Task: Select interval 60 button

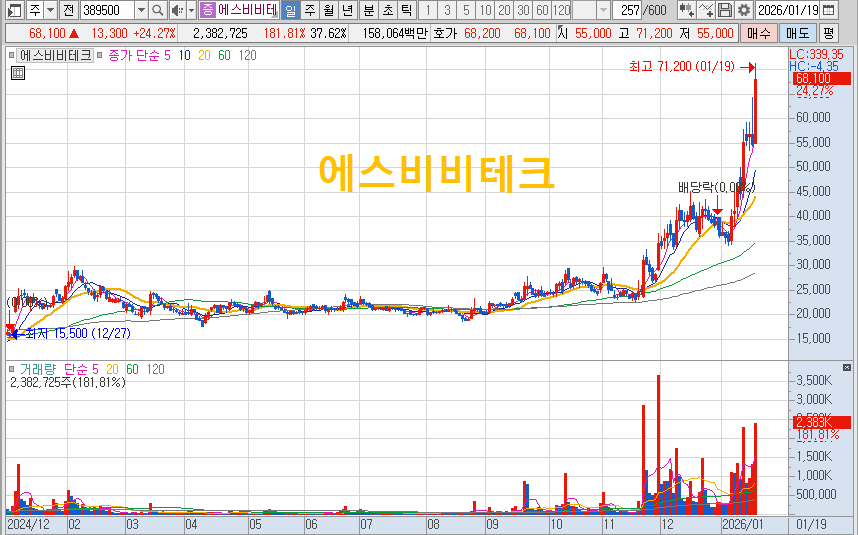Action: coord(542,10)
